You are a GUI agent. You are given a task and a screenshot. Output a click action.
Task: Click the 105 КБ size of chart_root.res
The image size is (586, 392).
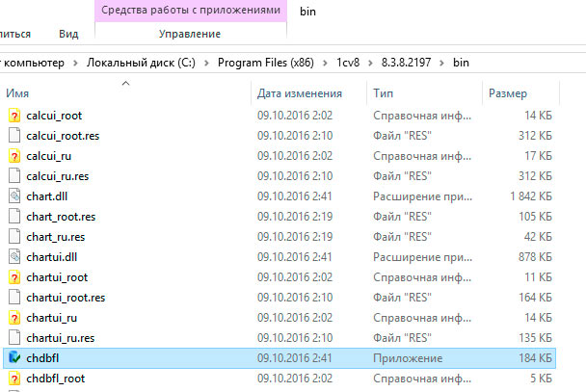click(x=535, y=217)
